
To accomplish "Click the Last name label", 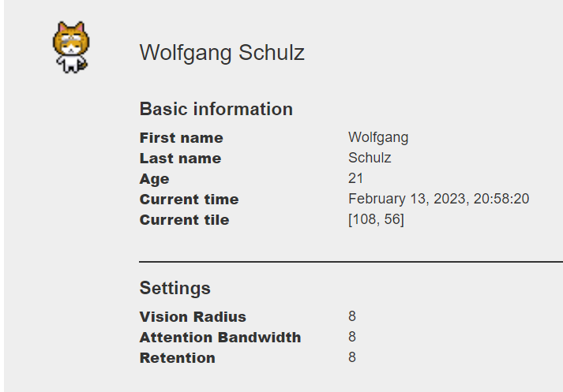I will pos(180,159).
